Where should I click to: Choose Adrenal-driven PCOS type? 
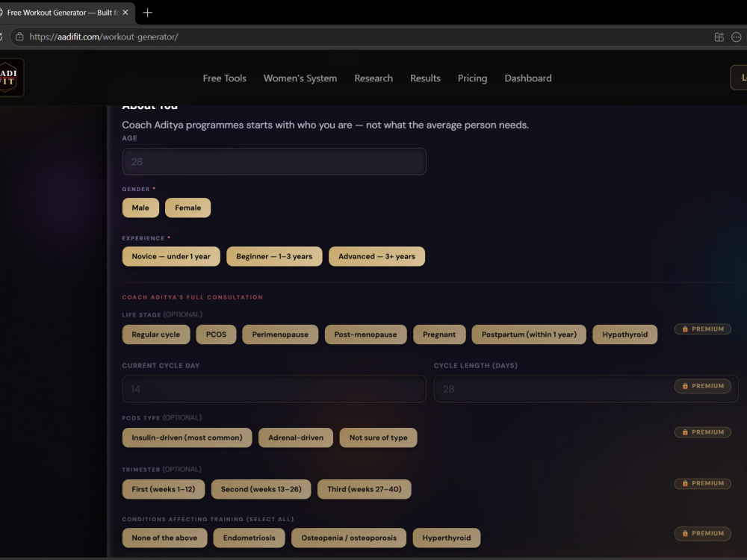pyautogui.click(x=296, y=438)
